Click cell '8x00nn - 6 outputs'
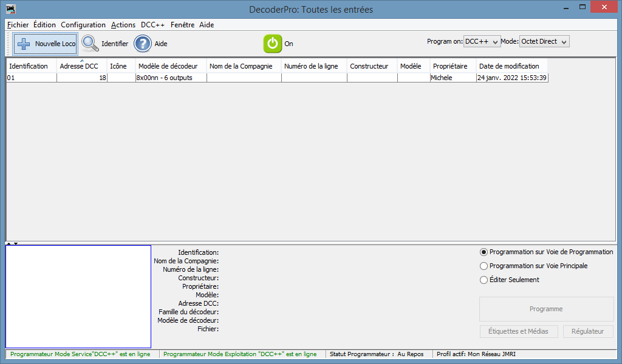Screen dimensions: 622x364 coord(171,78)
